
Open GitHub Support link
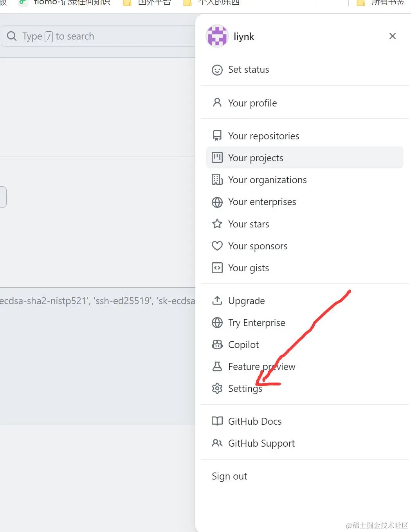tap(261, 443)
